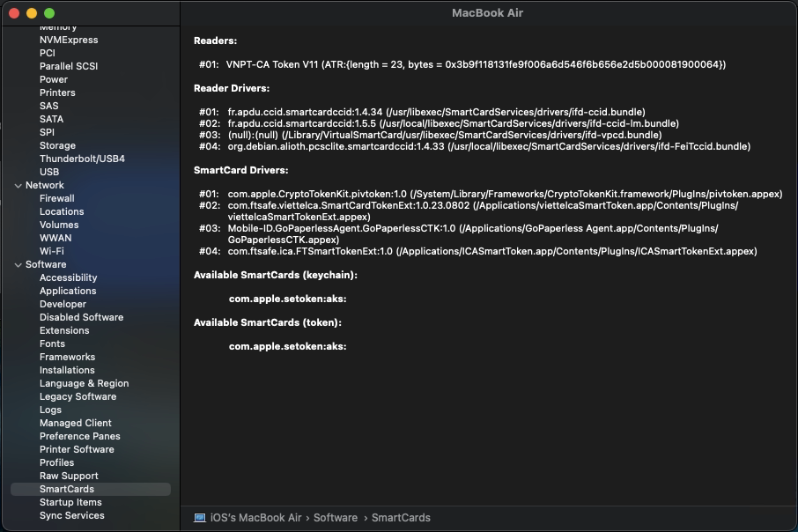Viewport: 798px width, 532px height.
Task: Click the GoPaperlessCTK driver line
Action: point(458,234)
